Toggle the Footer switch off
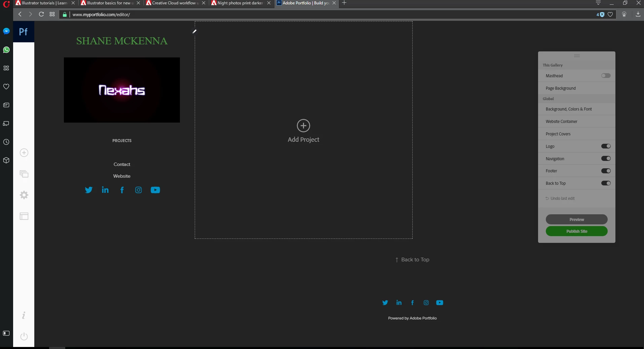Image resolution: width=644 pixels, height=349 pixels. pyautogui.click(x=606, y=171)
